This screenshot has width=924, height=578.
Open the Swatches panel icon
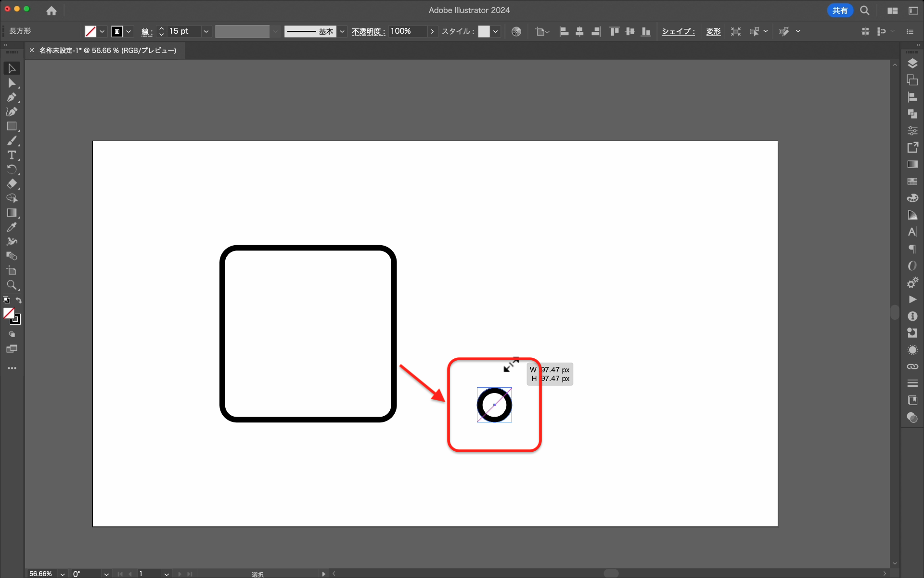[x=912, y=181]
